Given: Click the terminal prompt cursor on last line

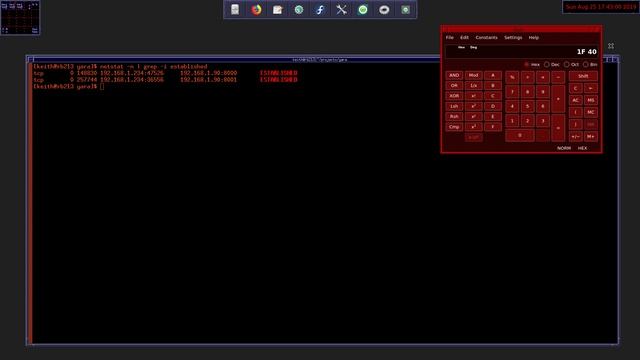Looking at the screenshot, I should (102, 87).
